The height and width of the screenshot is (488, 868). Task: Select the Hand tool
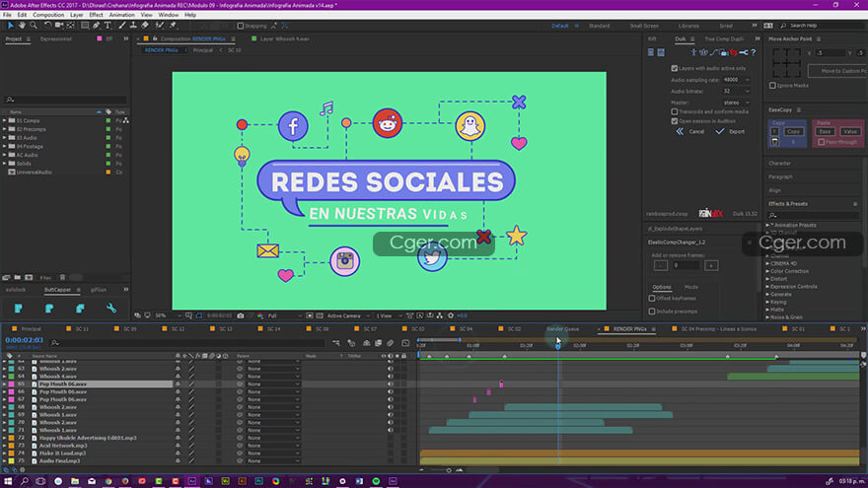pyautogui.click(x=22, y=26)
